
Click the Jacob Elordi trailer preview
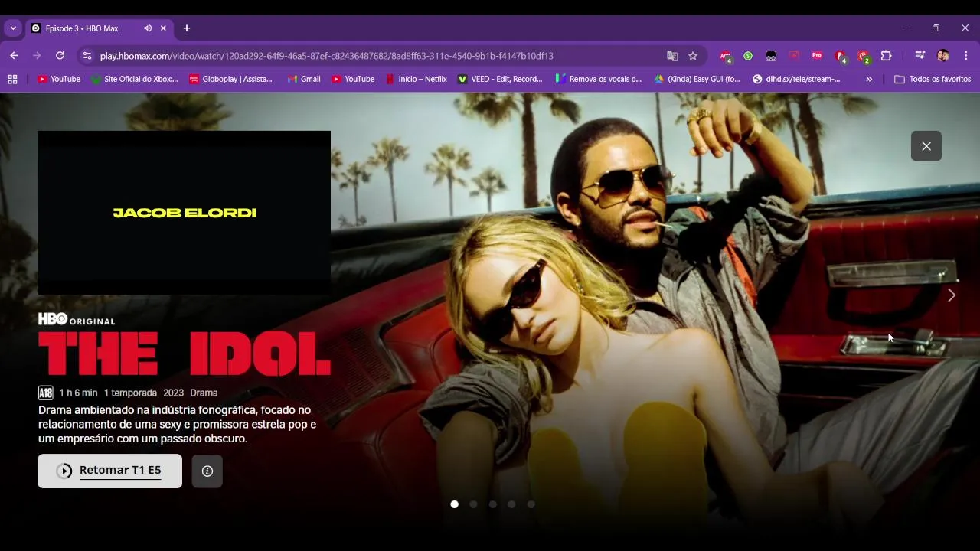coord(185,213)
